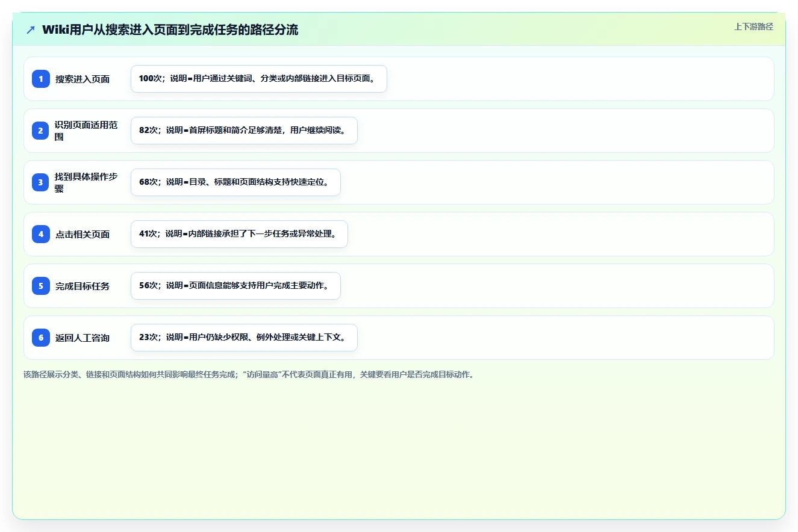Click the 返回人工咨询 step label

83,338
